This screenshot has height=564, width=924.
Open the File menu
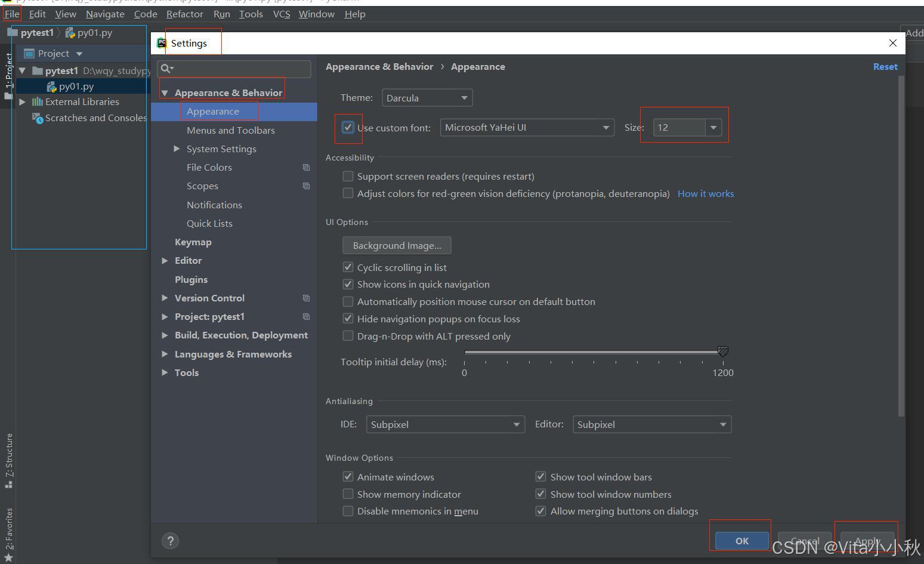pyautogui.click(x=12, y=14)
